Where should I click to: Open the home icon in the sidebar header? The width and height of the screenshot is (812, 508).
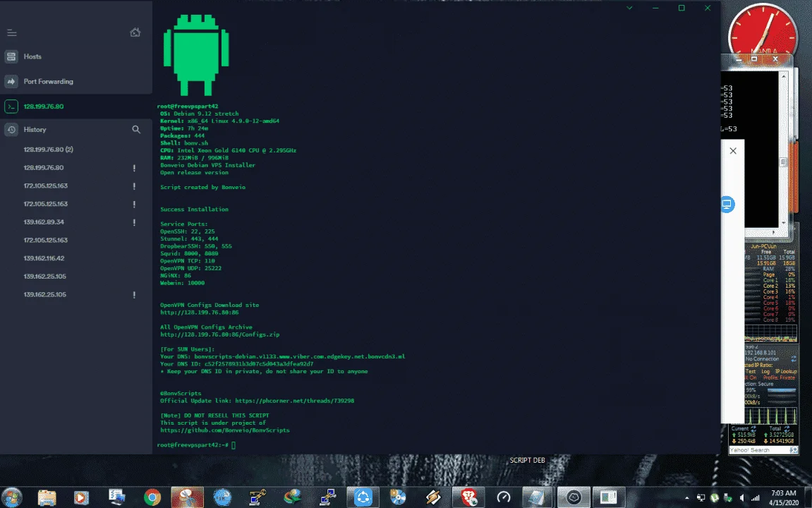click(135, 32)
